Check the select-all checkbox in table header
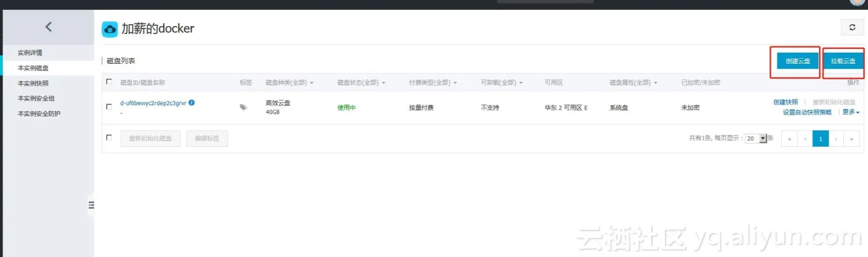Screen dimensions: 868x257 (x=109, y=82)
